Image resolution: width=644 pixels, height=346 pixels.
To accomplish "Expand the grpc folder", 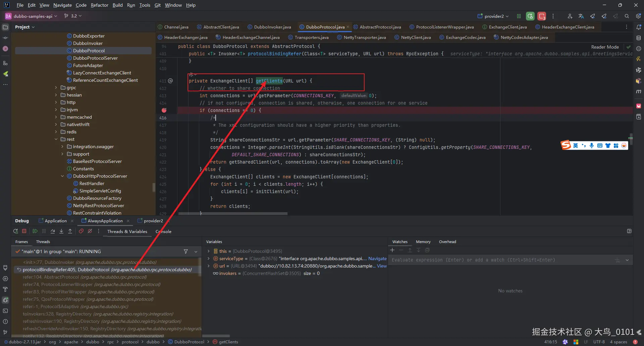I will pyautogui.click(x=56, y=88).
